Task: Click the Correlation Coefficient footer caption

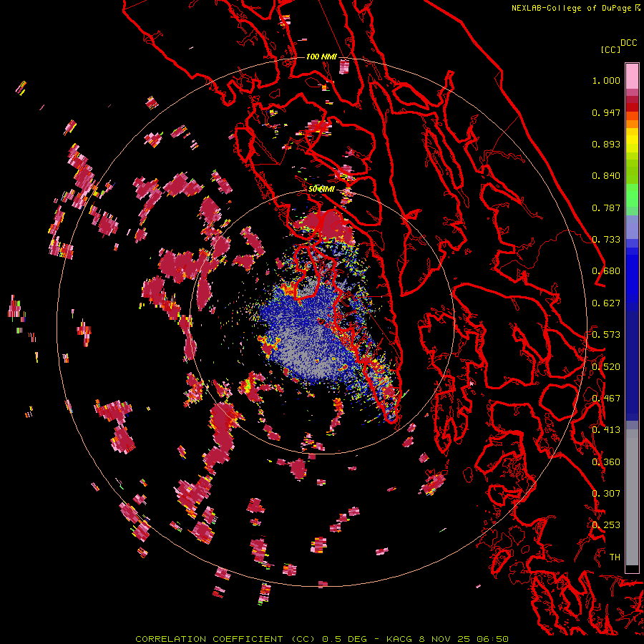Action: tap(322, 639)
